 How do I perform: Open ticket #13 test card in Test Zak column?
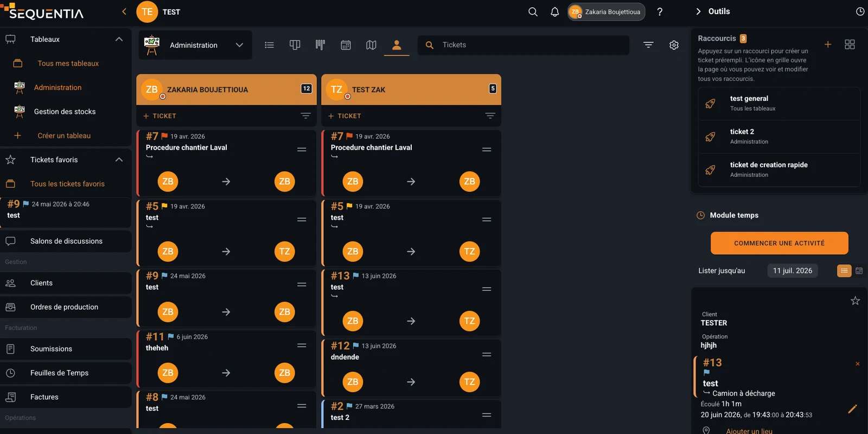point(411,302)
